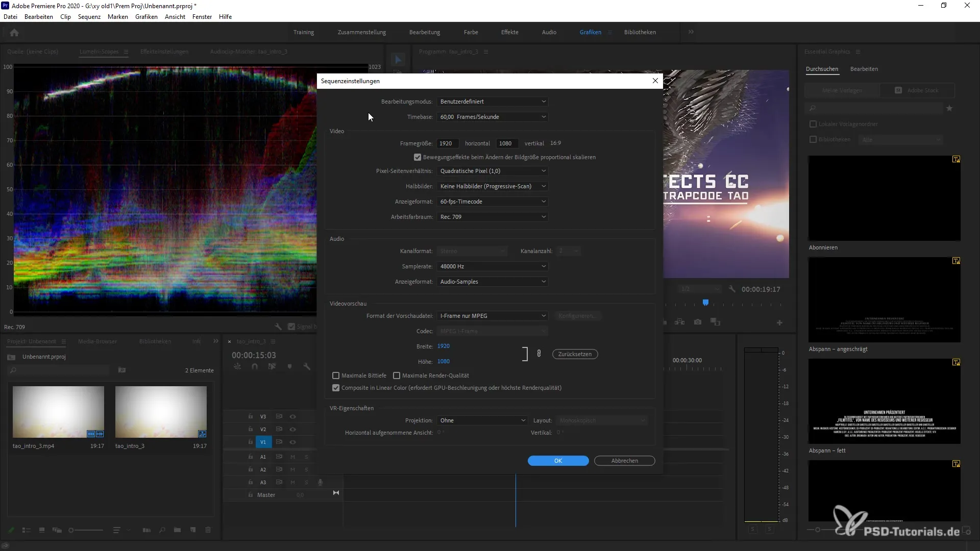980x551 pixels.
Task: Click the horizontal frame size field 1920
Action: tap(447, 143)
